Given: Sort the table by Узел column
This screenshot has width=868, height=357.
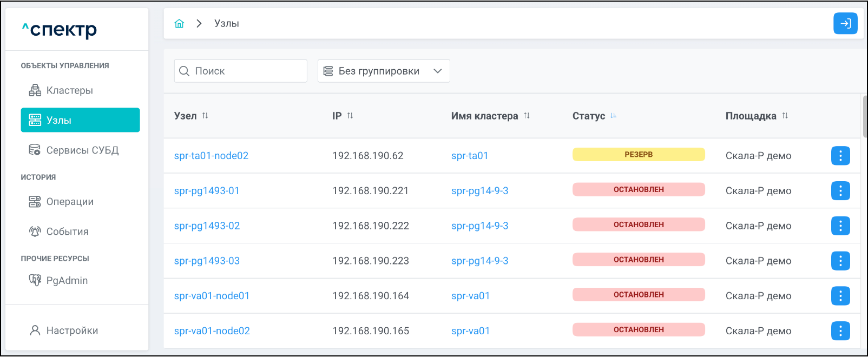Looking at the screenshot, I should pyautogui.click(x=205, y=116).
